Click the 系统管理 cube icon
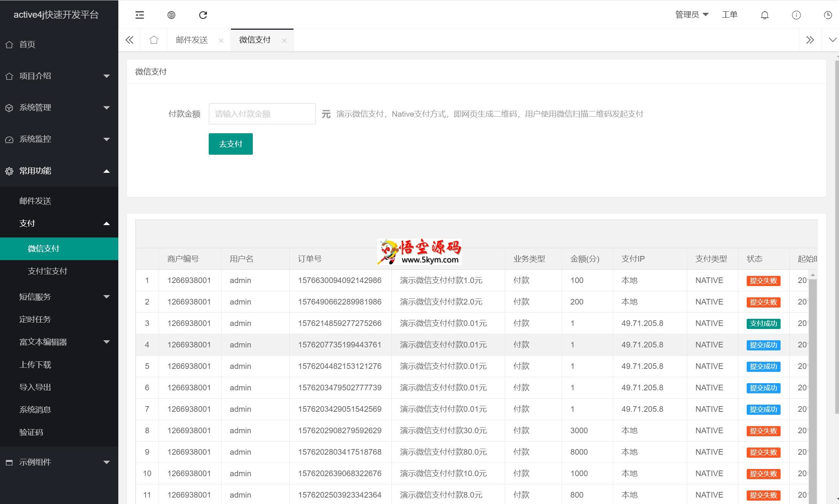Screen dimensions: 839x504 [x=9, y=108]
